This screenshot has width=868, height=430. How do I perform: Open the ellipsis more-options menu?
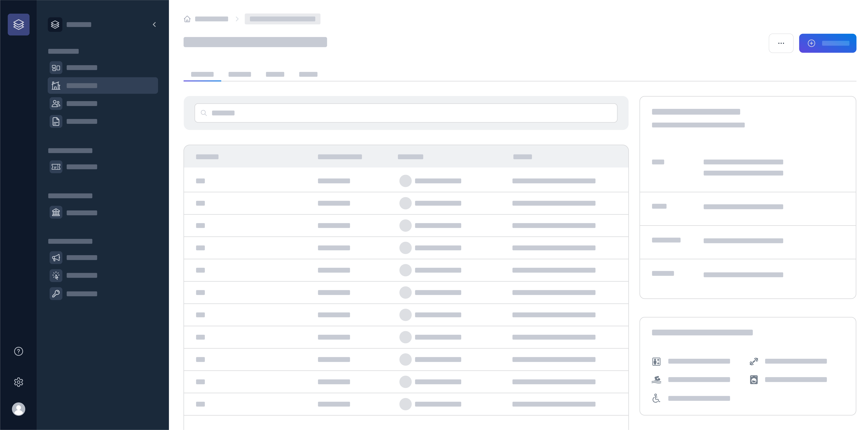tap(781, 43)
